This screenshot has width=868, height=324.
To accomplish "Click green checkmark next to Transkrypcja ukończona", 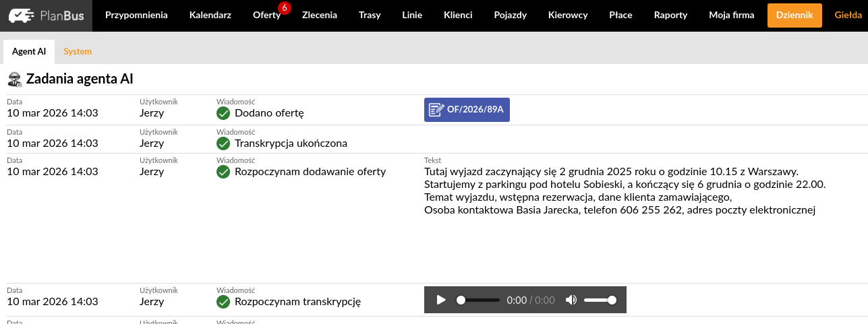I will coord(224,143).
